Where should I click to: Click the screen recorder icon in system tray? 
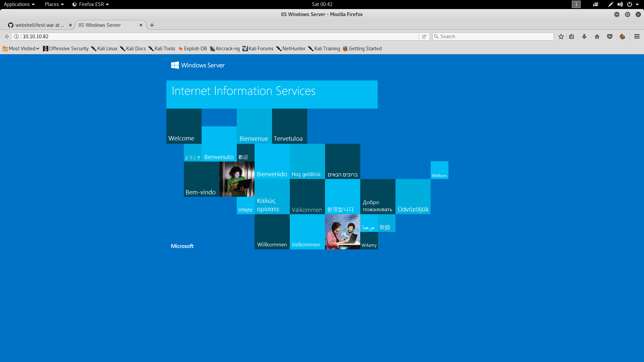[595, 4]
